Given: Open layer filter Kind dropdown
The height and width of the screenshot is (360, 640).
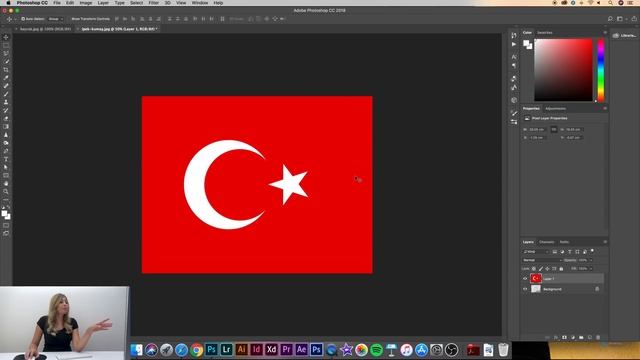Looking at the screenshot, I should (536, 252).
